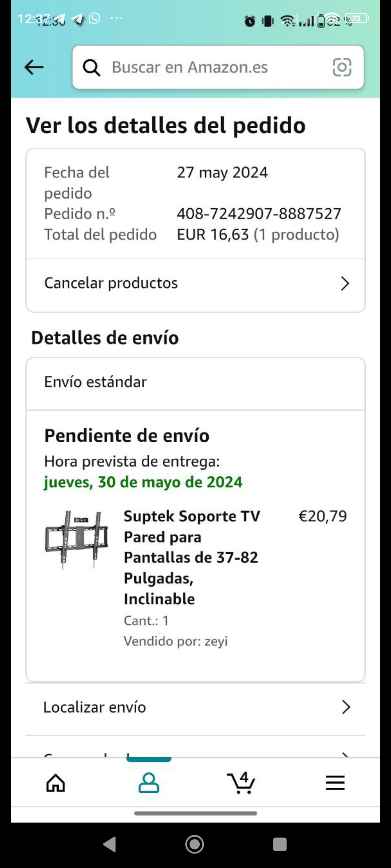Open Suptek TV mount product thumbnail
Screen dimensions: 391x868
[77, 540]
